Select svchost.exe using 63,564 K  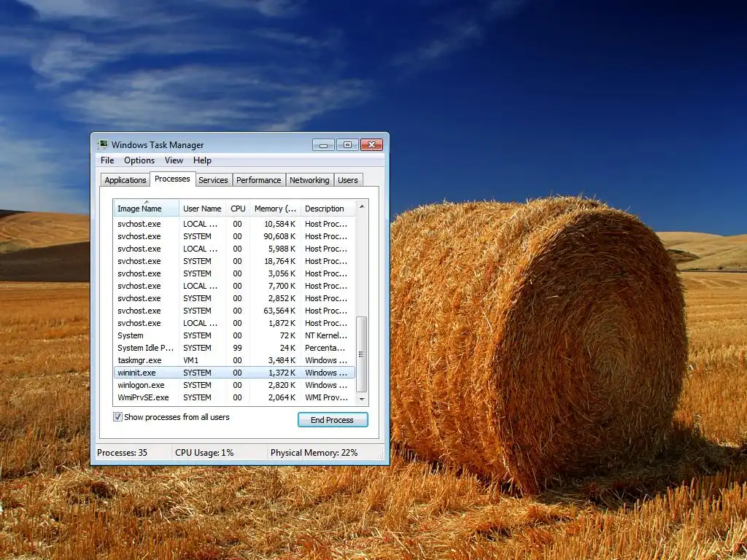(234, 311)
